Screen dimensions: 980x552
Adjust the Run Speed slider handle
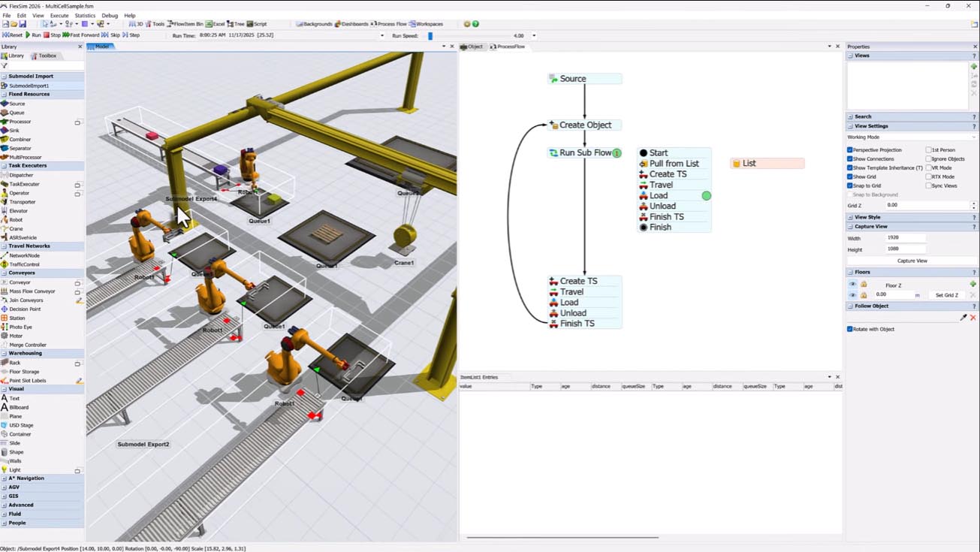[430, 35]
